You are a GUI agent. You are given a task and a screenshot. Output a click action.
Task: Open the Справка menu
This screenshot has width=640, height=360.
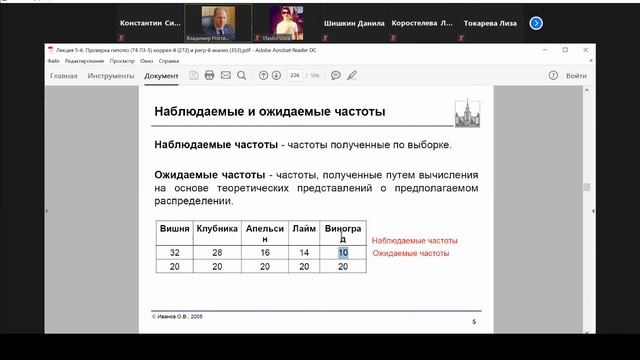[x=169, y=61]
